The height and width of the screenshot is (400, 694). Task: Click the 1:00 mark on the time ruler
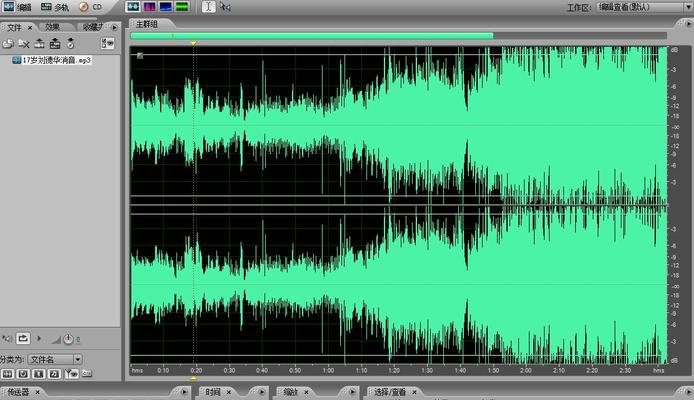(328, 370)
